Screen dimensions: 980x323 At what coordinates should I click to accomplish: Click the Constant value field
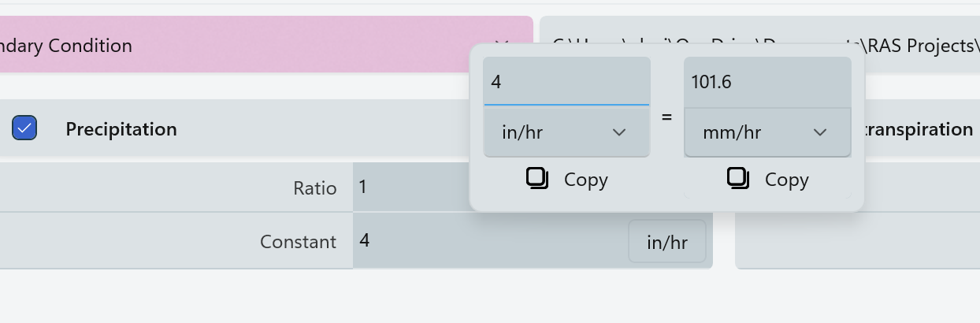[x=488, y=240]
